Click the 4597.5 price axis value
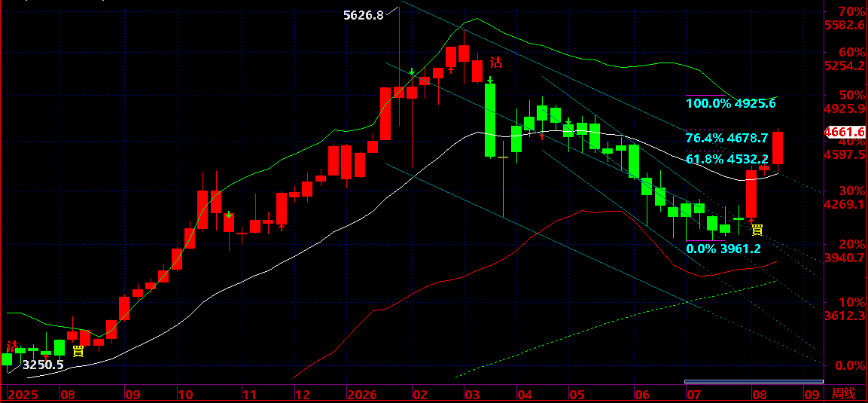This screenshot has height=403, width=868. tap(844, 154)
